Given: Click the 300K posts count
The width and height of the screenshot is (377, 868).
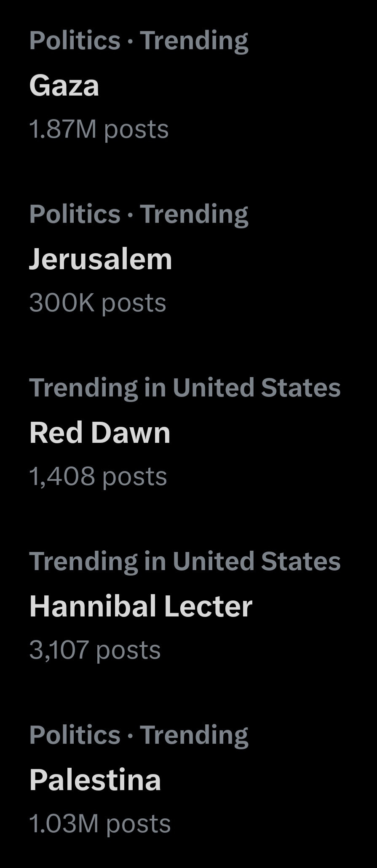Looking at the screenshot, I should pos(98,303).
